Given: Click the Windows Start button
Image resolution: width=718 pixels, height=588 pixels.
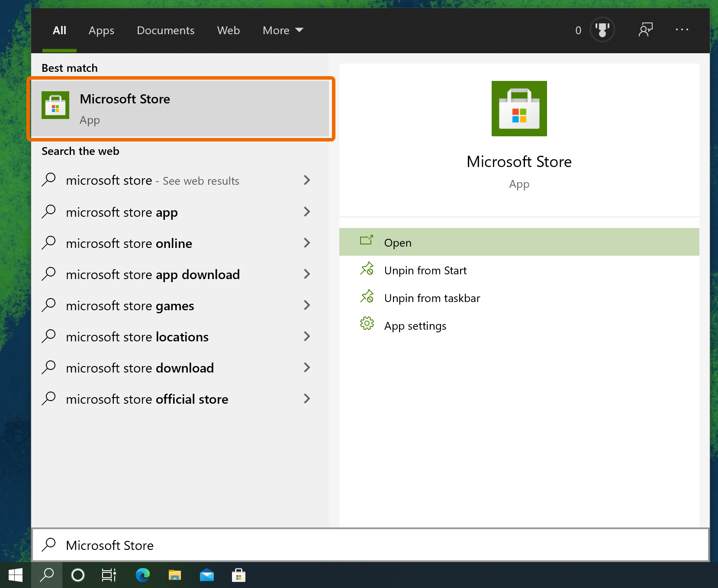Looking at the screenshot, I should (x=16, y=575).
